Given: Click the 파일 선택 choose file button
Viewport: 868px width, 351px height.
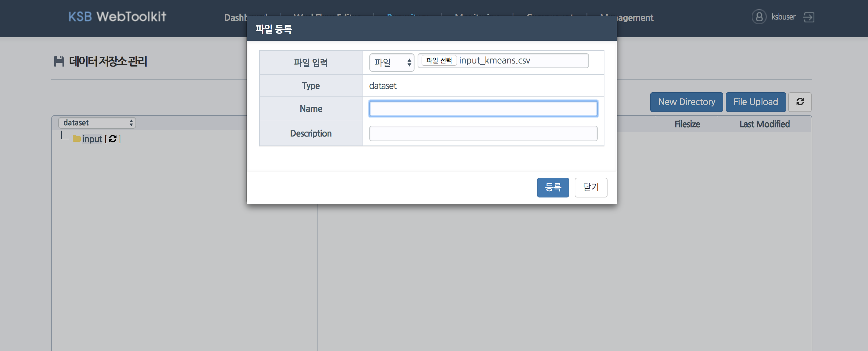Looking at the screenshot, I should click(439, 60).
